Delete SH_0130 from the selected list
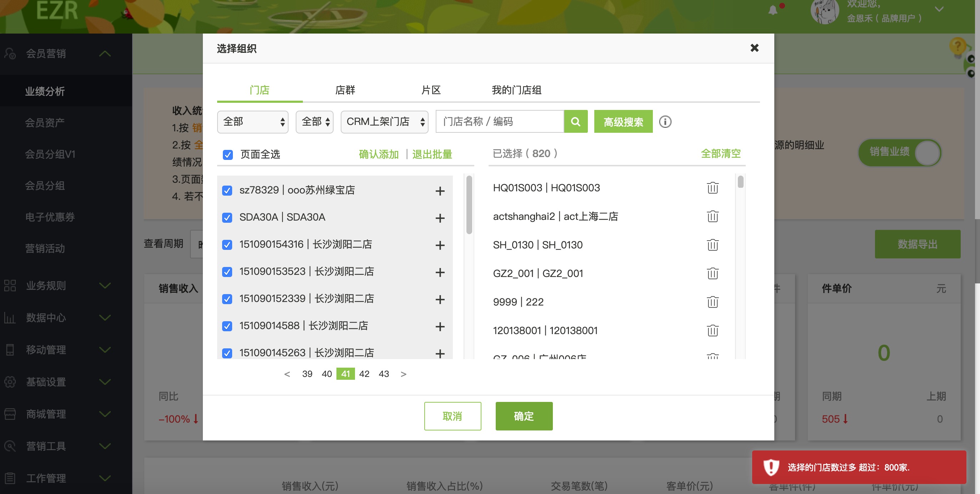 pos(712,245)
